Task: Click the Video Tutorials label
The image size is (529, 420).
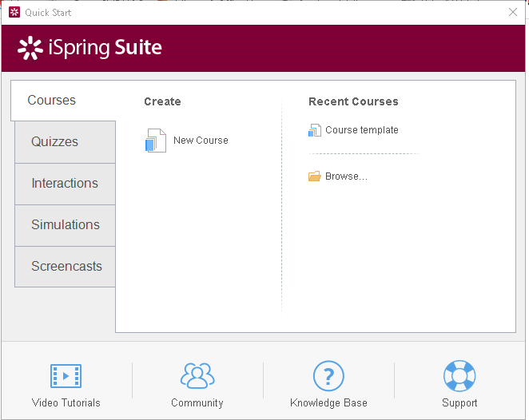Action: (66, 402)
